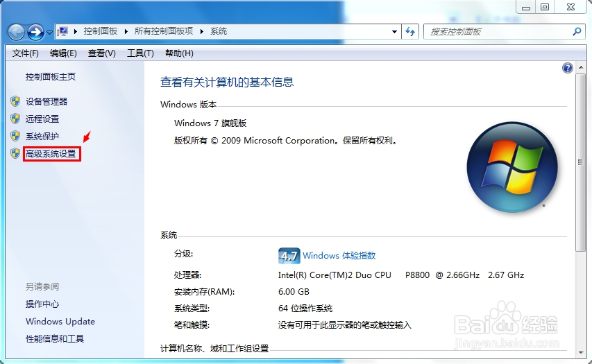Click the vertical scrollbar thumb

581,162
